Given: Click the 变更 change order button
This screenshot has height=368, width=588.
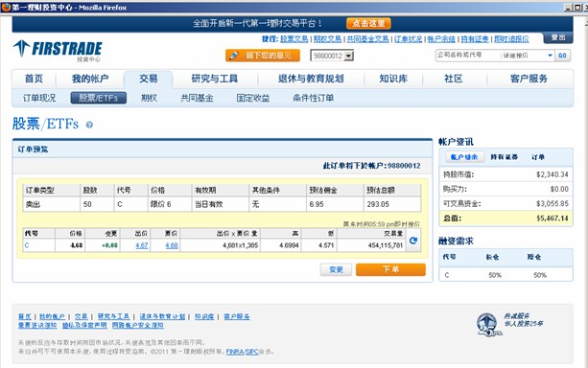Looking at the screenshot, I should (336, 269).
